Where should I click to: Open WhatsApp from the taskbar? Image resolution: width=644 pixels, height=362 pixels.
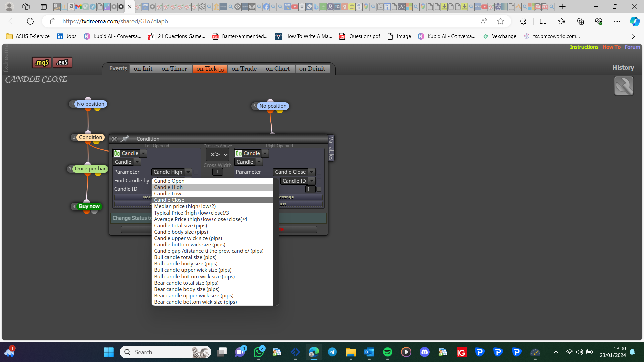(x=259, y=352)
